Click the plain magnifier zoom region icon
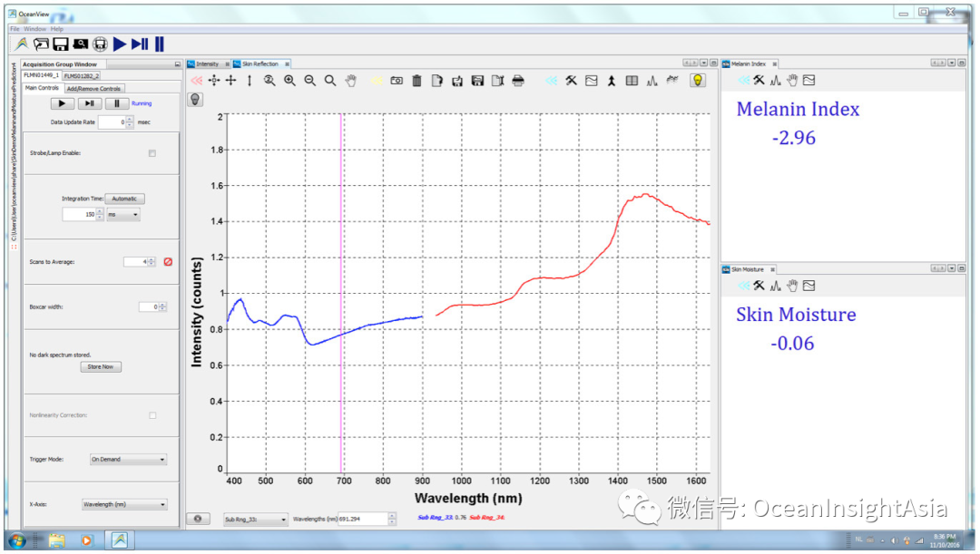This screenshot has width=980, height=554. coord(330,81)
